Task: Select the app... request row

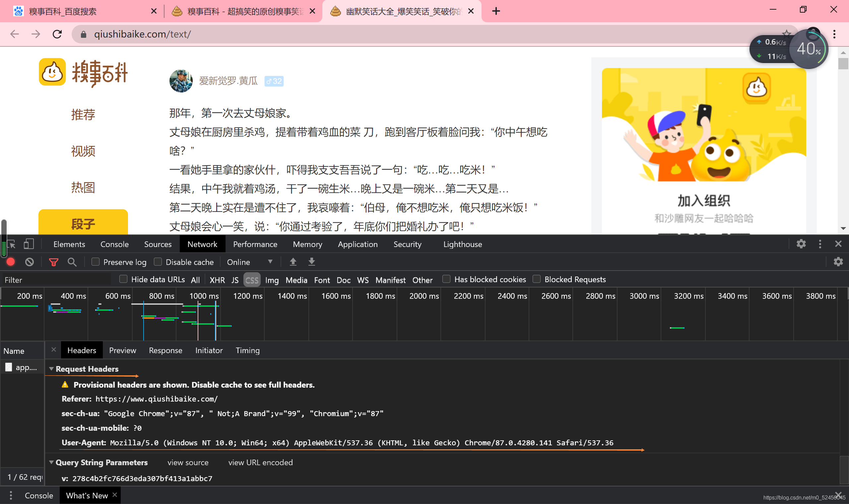Action: click(x=23, y=367)
